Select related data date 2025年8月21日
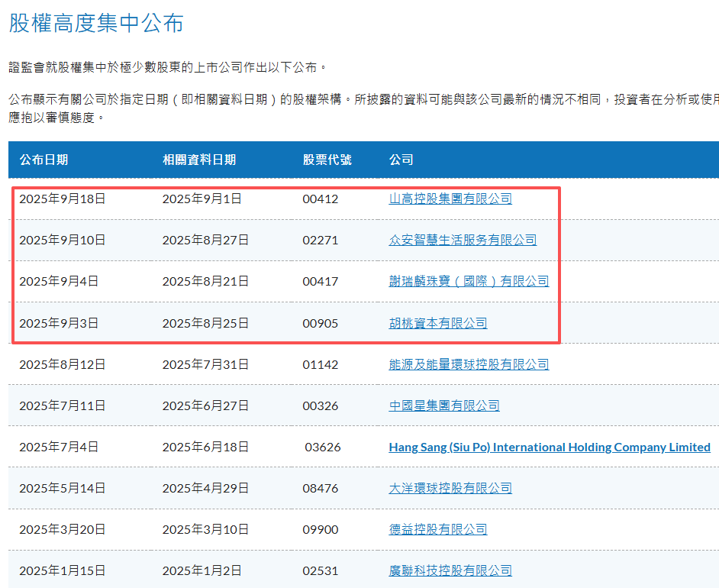Screen dimensions: 719x588 [205, 281]
